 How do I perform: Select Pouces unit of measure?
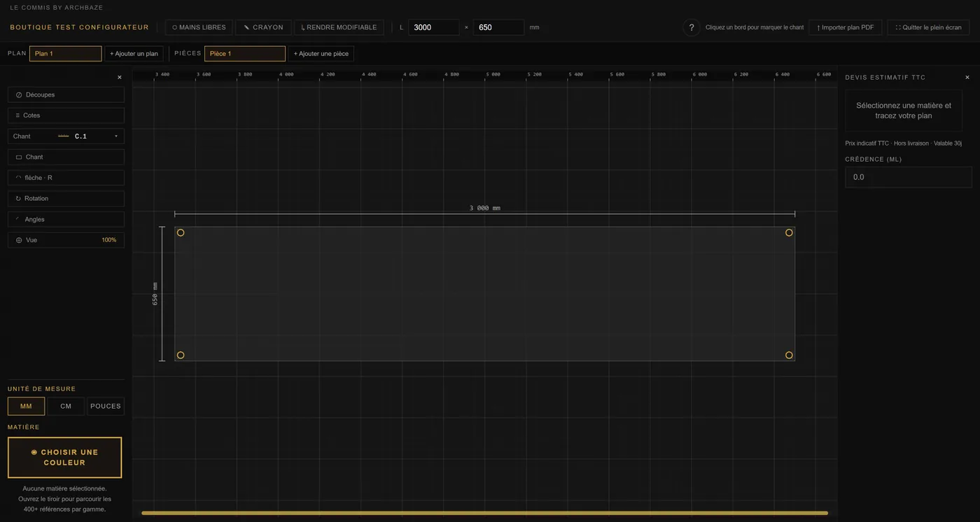[106, 407]
